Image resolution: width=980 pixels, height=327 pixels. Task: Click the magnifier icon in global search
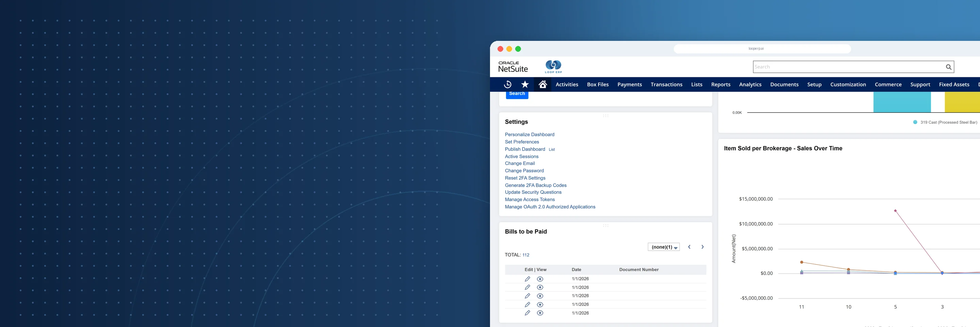(948, 67)
